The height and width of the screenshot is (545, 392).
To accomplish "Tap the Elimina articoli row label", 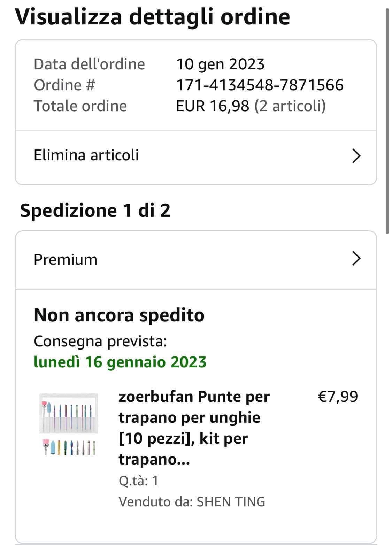I will point(86,155).
